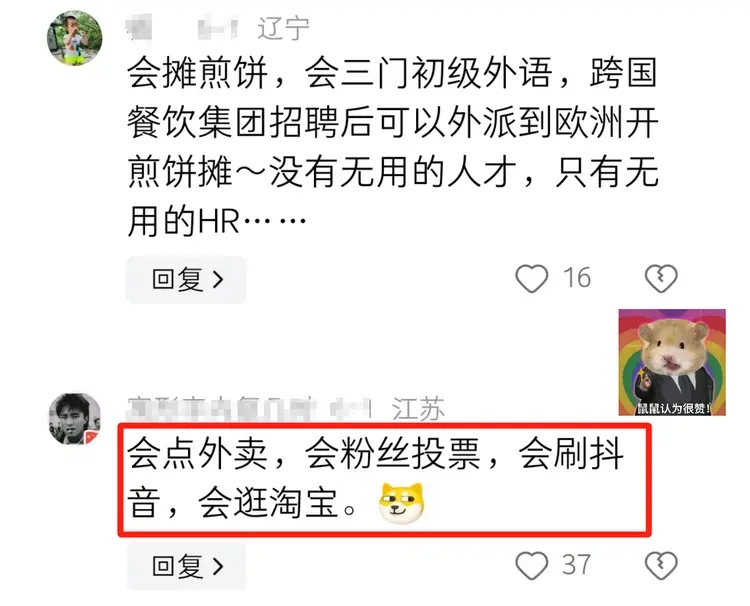Image resolution: width=750 pixels, height=606 pixels.
Task: Tap the 辽宁 location label
Action: coord(284,28)
